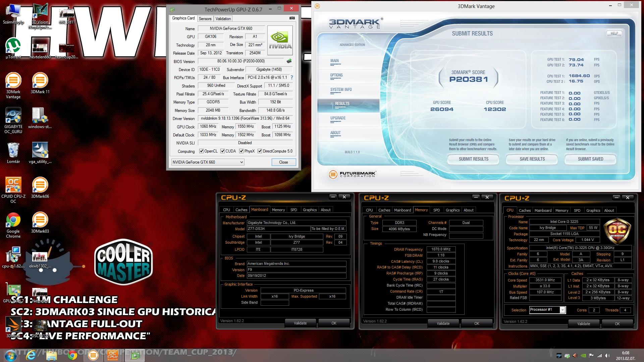
Task: Click the SAVE RESULTS button
Action: pos(532,159)
